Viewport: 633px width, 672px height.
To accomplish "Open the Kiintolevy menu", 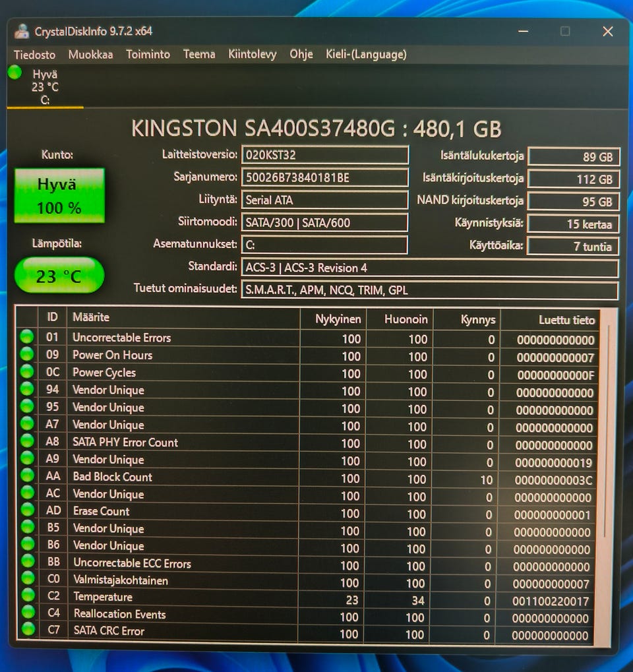I will (x=253, y=55).
